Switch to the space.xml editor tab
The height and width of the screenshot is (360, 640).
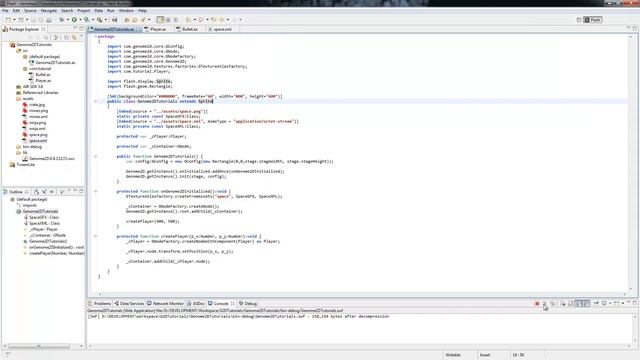point(222,29)
